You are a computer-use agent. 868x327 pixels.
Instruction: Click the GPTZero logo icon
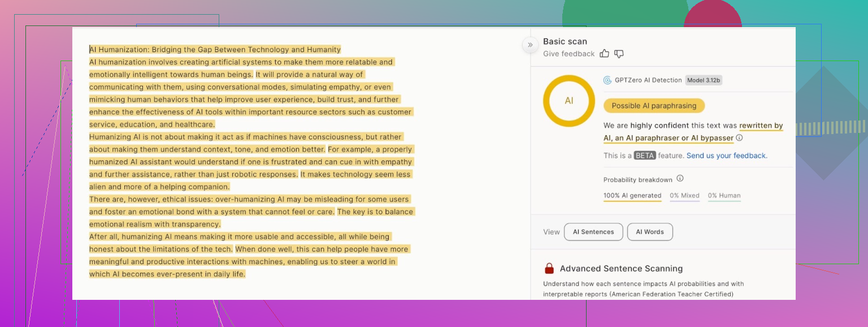click(607, 80)
